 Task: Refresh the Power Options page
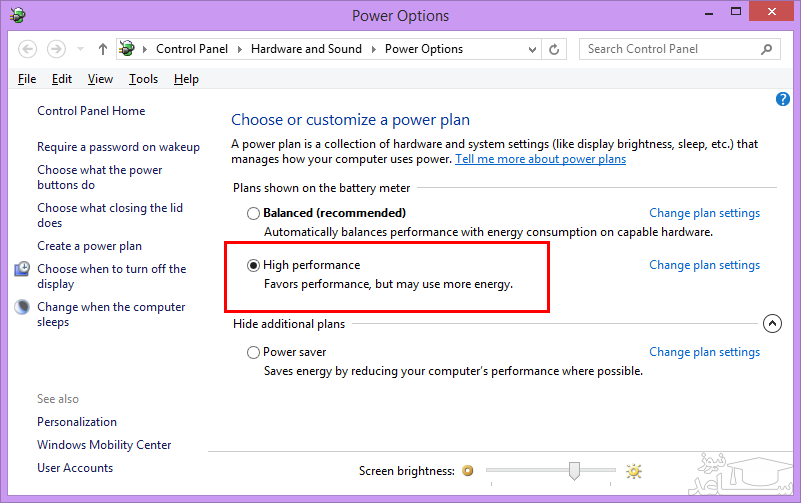click(x=556, y=49)
